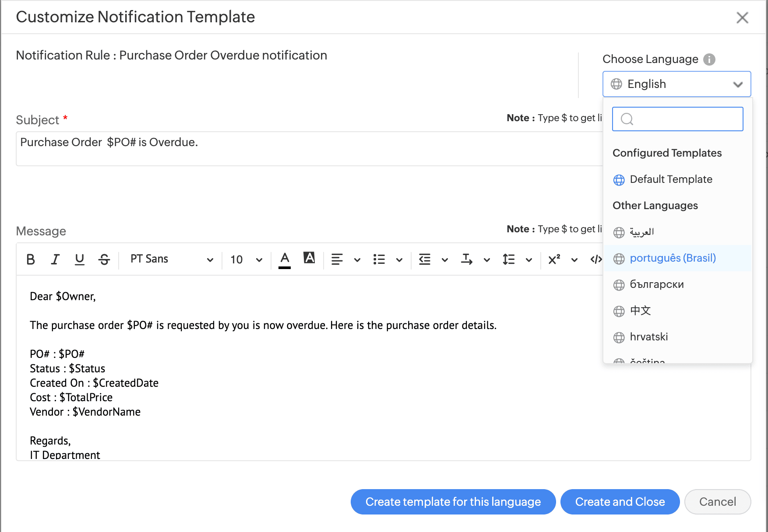Click the superscript formatting icon
This screenshot has width=768, height=532.
(554, 259)
